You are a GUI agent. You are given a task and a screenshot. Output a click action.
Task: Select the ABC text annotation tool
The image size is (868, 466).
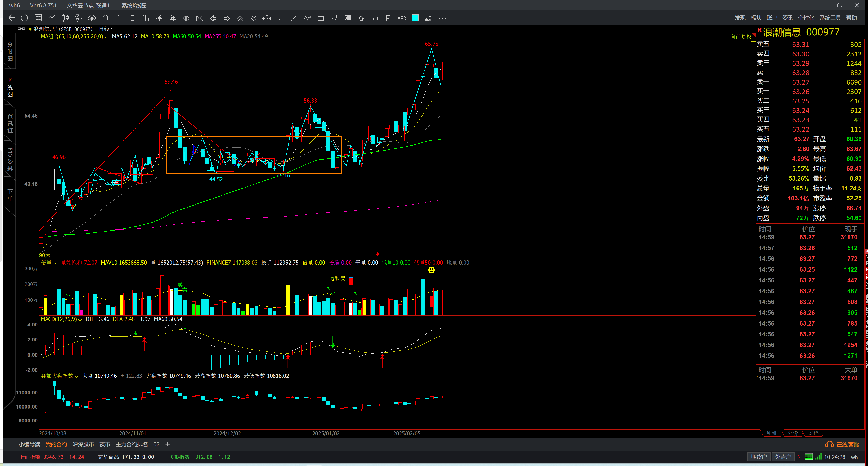[402, 18]
